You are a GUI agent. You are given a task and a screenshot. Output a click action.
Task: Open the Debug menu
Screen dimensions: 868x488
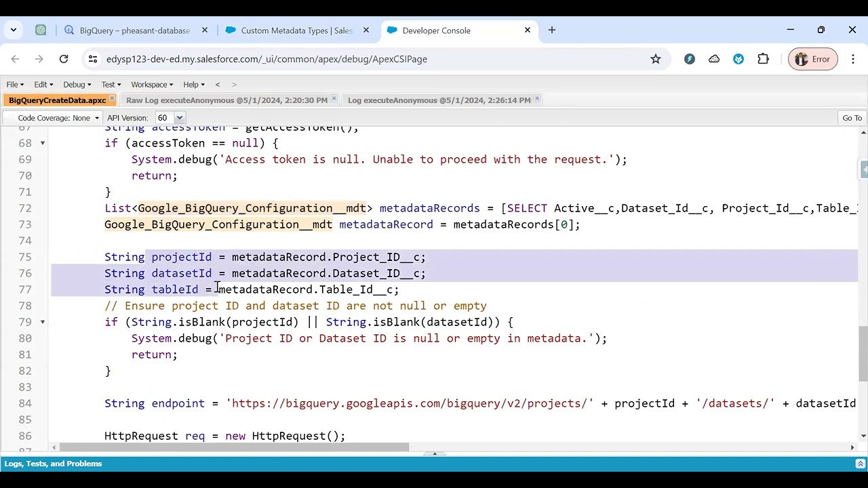[77, 85]
